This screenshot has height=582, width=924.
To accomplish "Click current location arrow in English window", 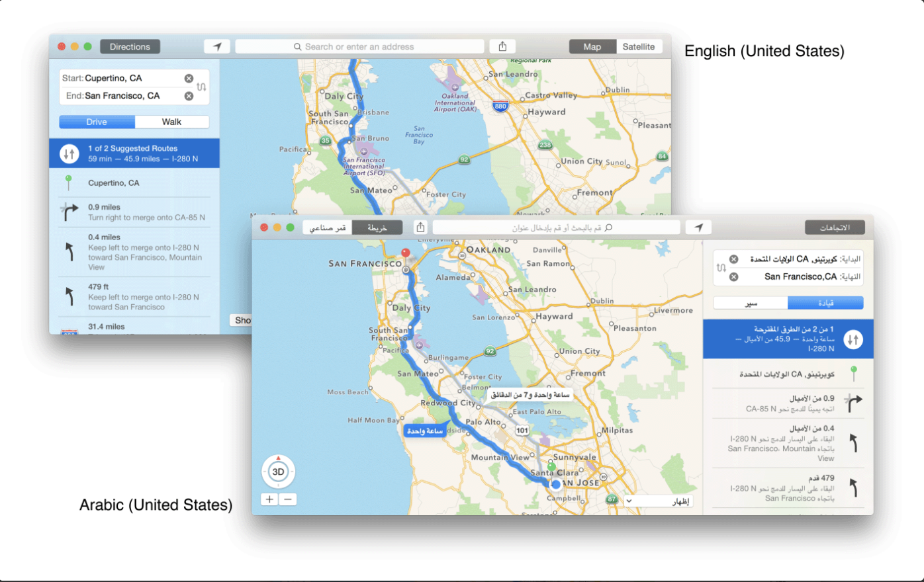I will pyautogui.click(x=217, y=46).
